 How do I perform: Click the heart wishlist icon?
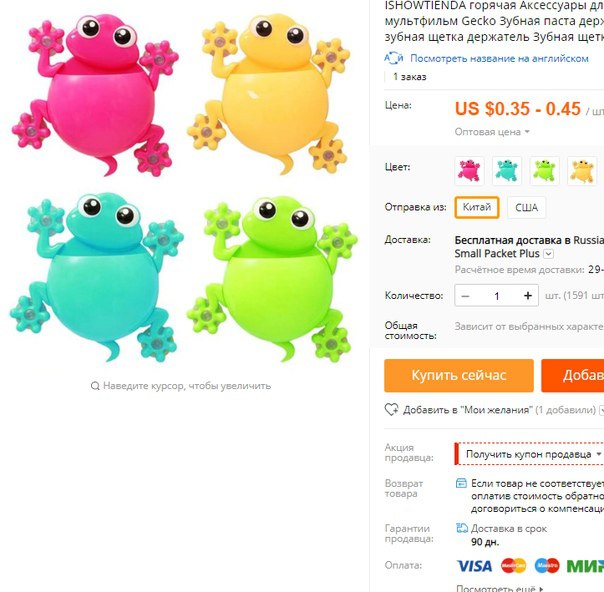coord(391,409)
